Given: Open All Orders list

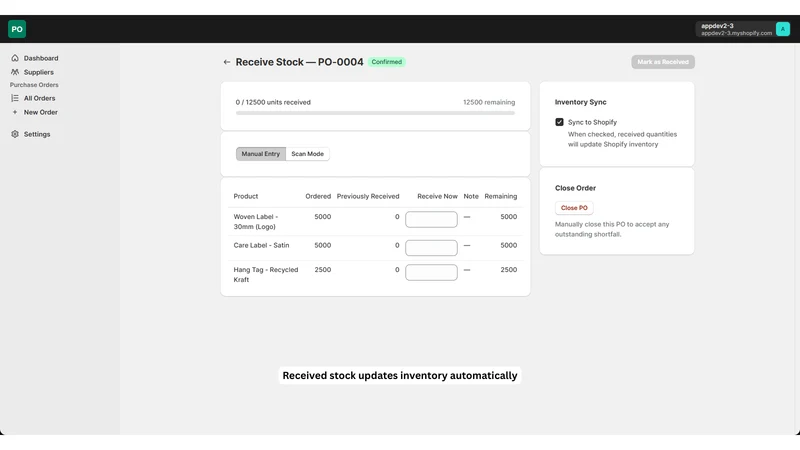Looking at the screenshot, I should point(39,98).
